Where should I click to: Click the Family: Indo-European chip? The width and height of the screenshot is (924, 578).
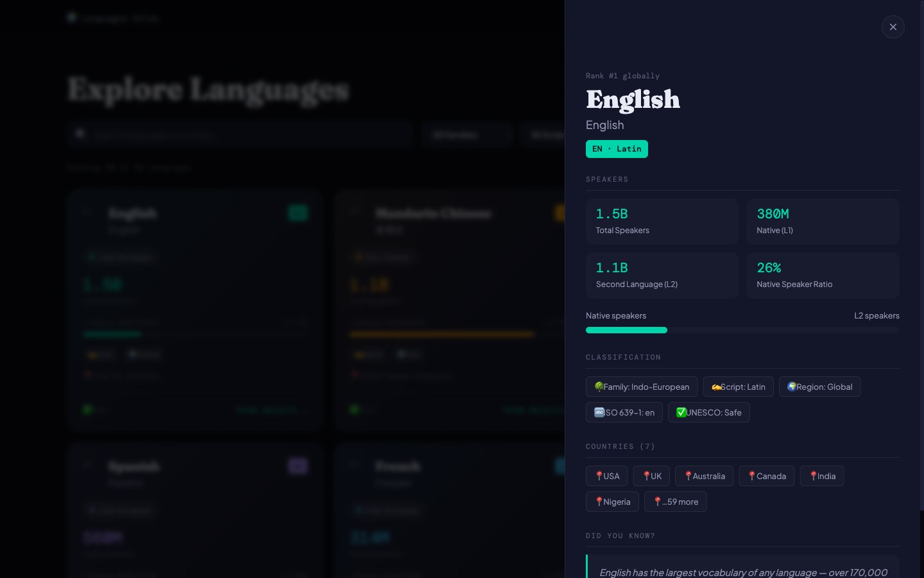pyautogui.click(x=642, y=387)
